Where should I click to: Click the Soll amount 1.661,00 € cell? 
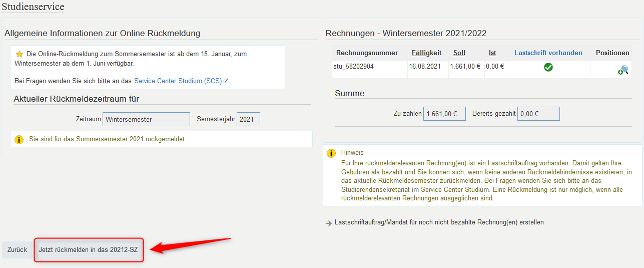pos(466,66)
